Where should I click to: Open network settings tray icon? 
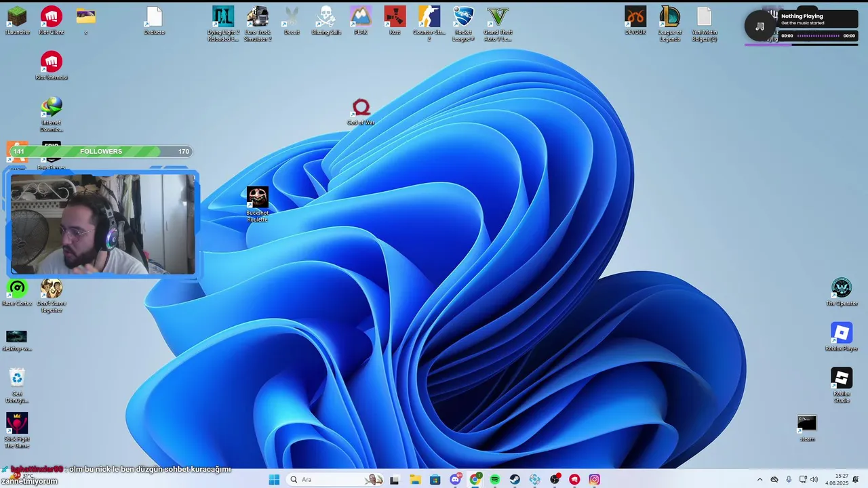[803, 479]
